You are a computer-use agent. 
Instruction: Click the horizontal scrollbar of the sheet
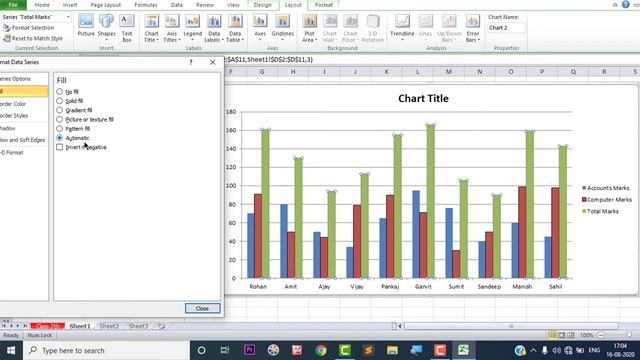coord(511,326)
